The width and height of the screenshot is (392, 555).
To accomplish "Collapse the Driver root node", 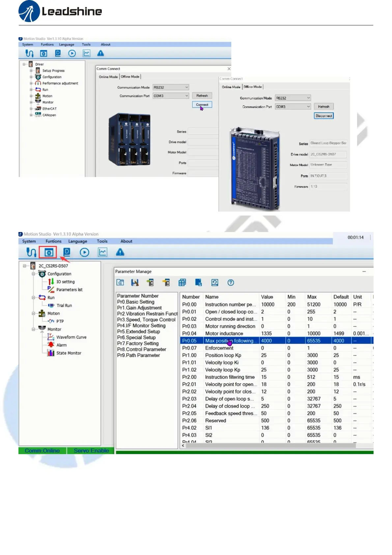I will (24, 64).
